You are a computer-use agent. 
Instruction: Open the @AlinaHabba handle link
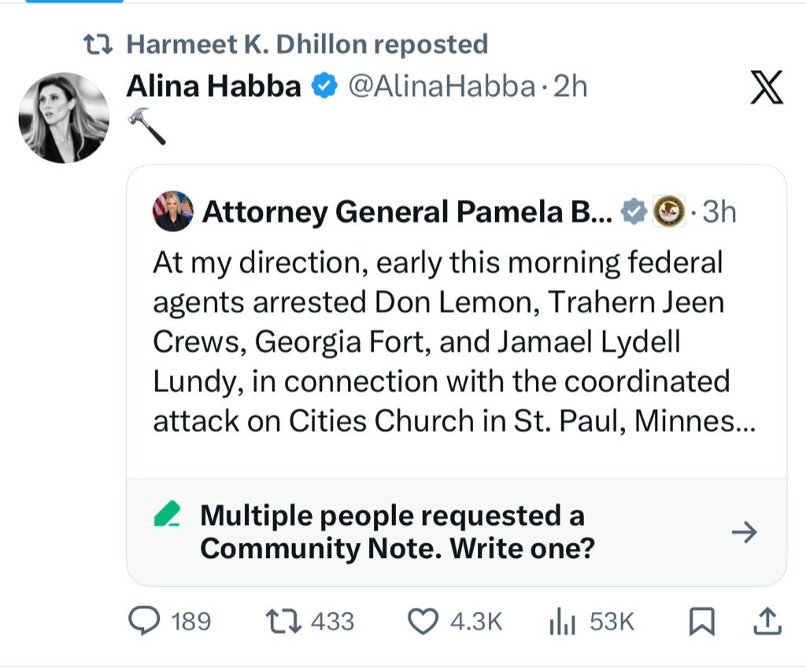[x=440, y=87]
